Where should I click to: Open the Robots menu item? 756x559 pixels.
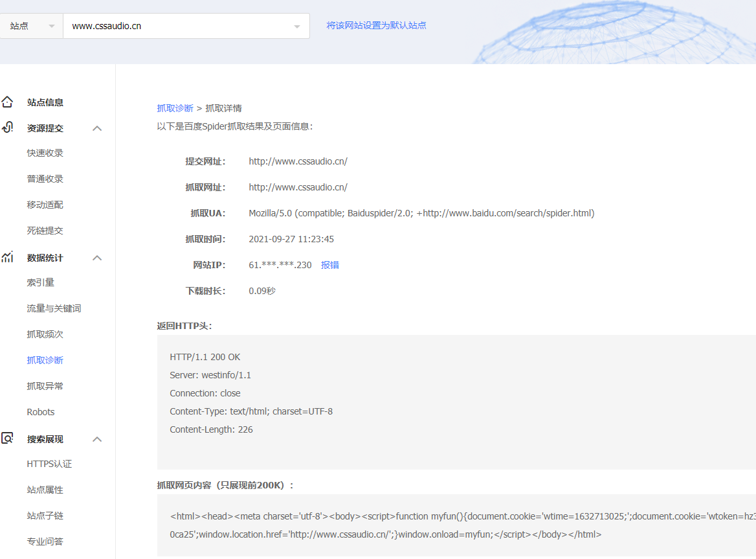coord(41,412)
